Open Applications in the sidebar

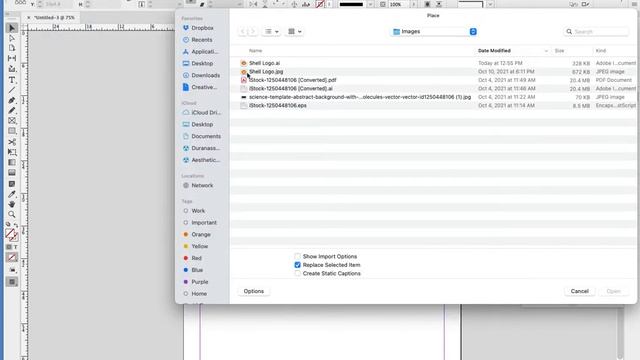coord(202,52)
